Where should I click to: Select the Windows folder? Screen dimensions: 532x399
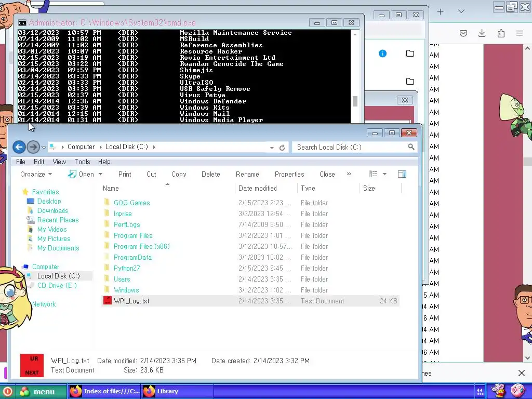tap(126, 290)
